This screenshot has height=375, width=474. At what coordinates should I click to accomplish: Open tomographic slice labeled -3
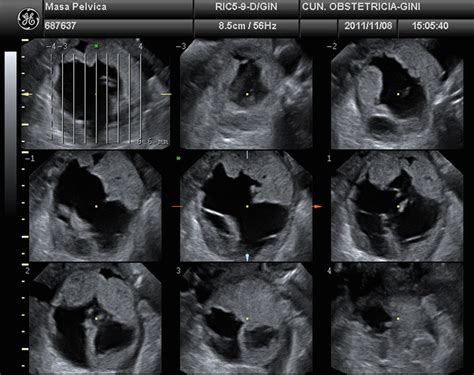(246, 94)
